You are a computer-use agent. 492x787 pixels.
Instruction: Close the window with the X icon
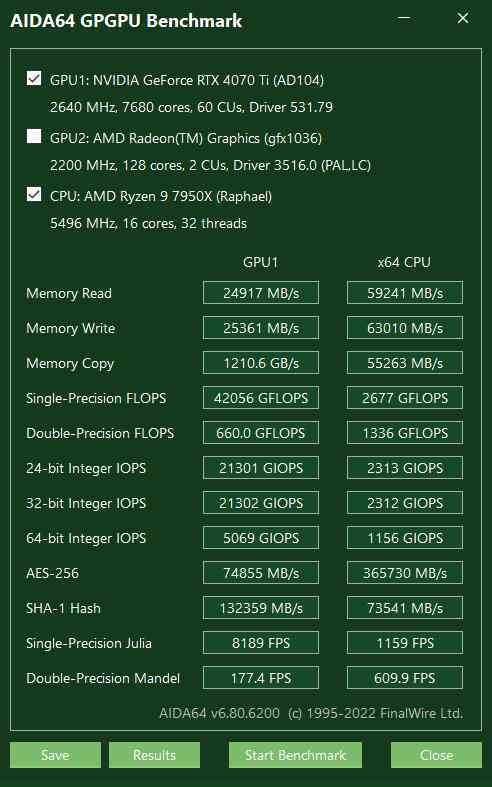(x=462, y=19)
